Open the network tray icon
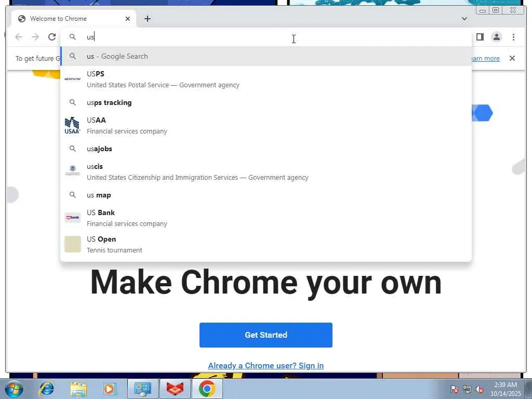This screenshot has height=399, width=532. [x=467, y=390]
